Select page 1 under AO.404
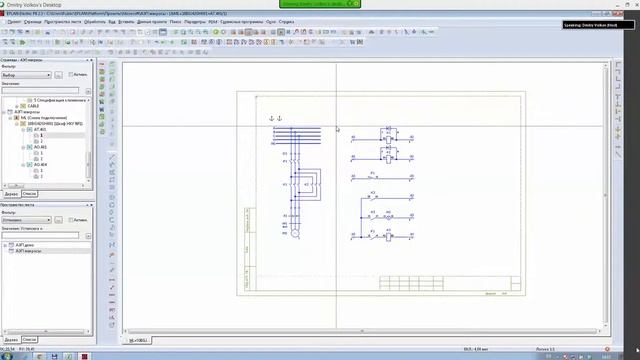Image resolution: width=640 pixels, height=360 pixels. tap(41, 171)
